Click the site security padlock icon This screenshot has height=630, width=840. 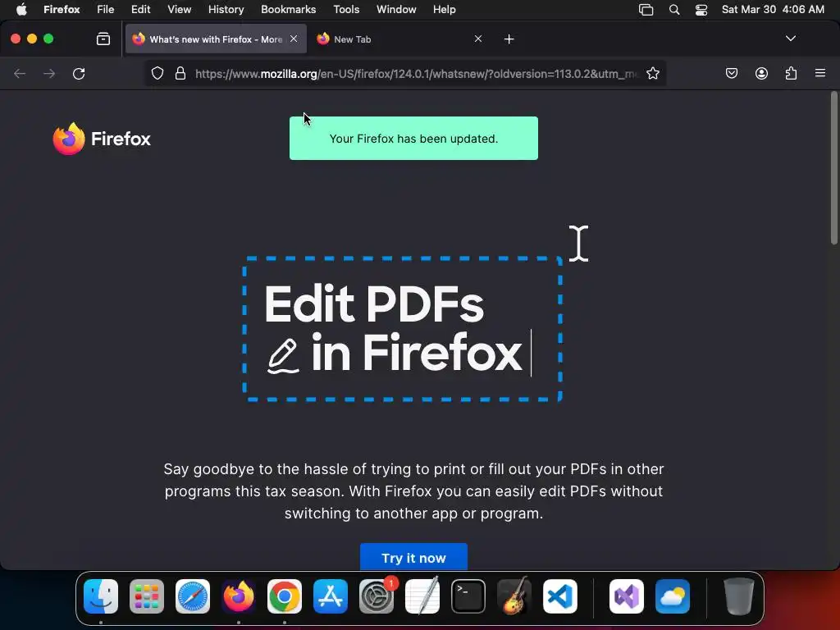(x=180, y=73)
